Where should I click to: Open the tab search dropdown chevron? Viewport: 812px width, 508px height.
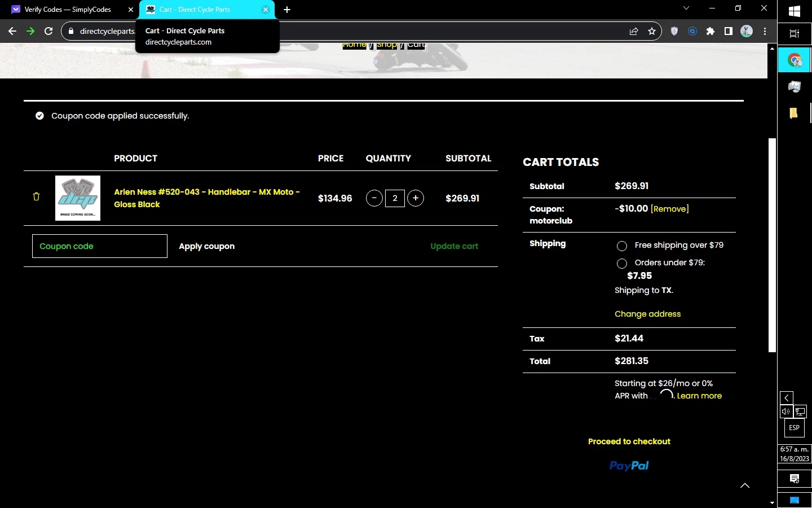[x=686, y=8]
